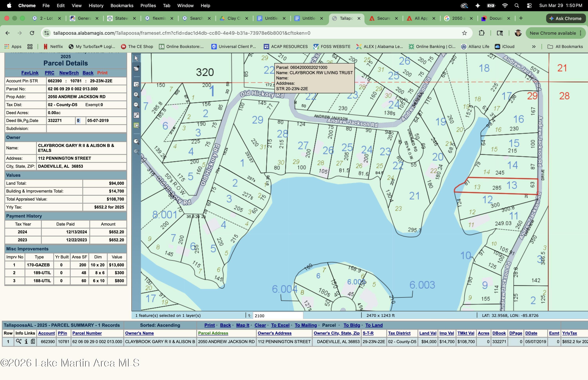
Task: Open the All Bookmarks folder
Action: tap(565, 47)
